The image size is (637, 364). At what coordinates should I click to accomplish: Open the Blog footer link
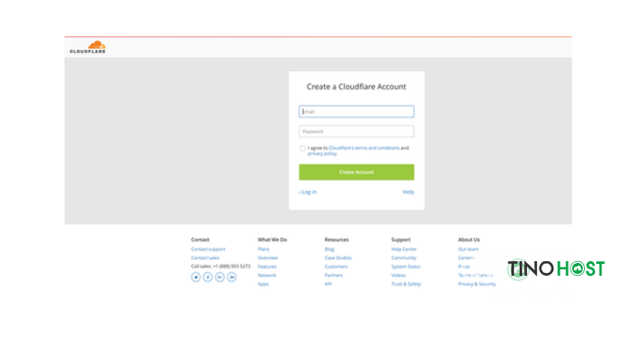329,249
